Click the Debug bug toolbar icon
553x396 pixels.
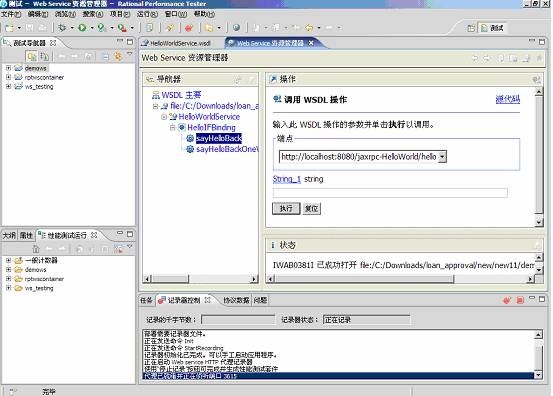click(x=62, y=28)
